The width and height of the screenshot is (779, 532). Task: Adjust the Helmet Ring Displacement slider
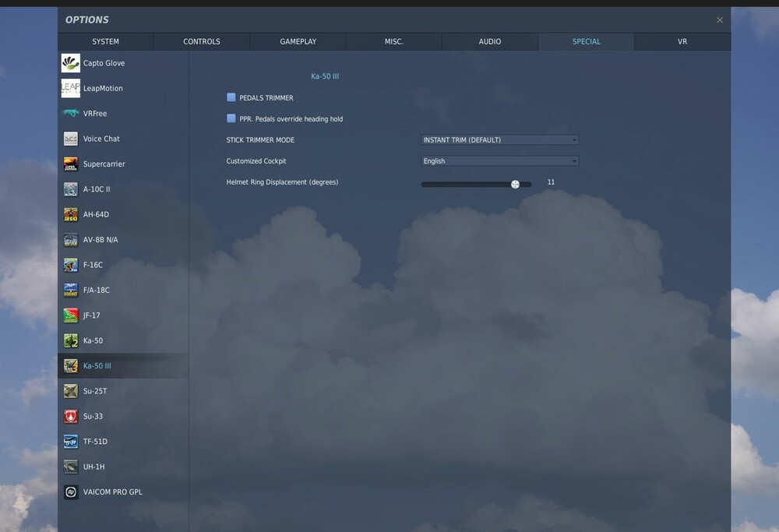(x=515, y=184)
